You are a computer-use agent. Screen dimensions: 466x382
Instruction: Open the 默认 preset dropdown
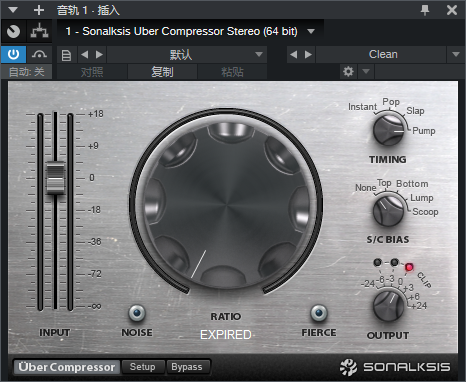point(187,55)
